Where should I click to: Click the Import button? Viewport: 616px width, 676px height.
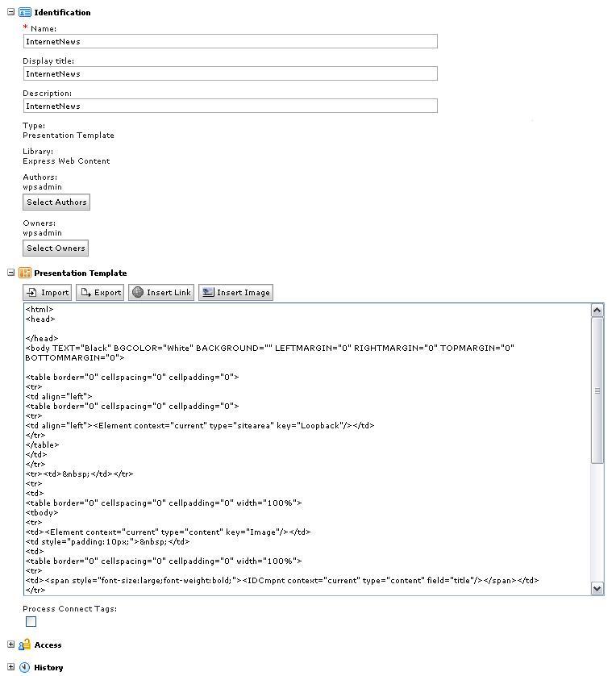pyautogui.click(x=48, y=292)
